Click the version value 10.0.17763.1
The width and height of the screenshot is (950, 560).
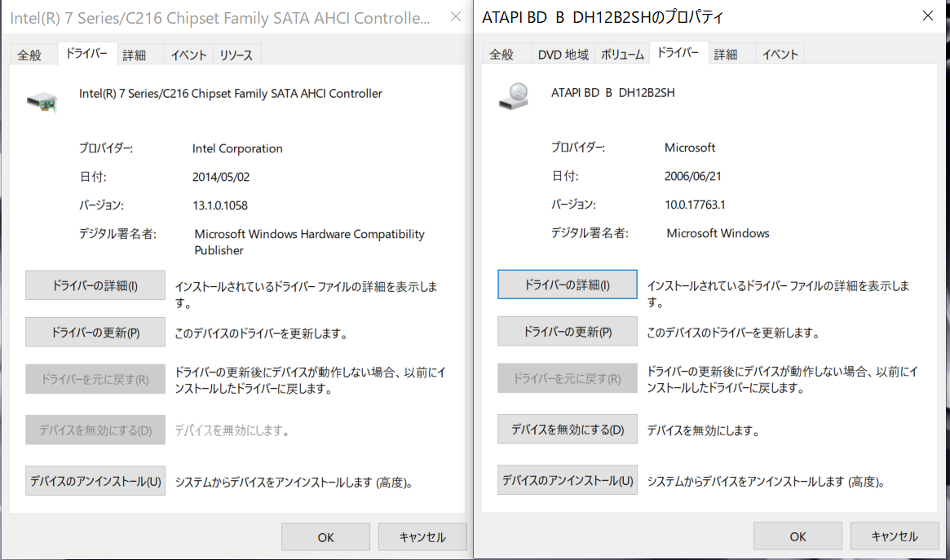(x=695, y=205)
